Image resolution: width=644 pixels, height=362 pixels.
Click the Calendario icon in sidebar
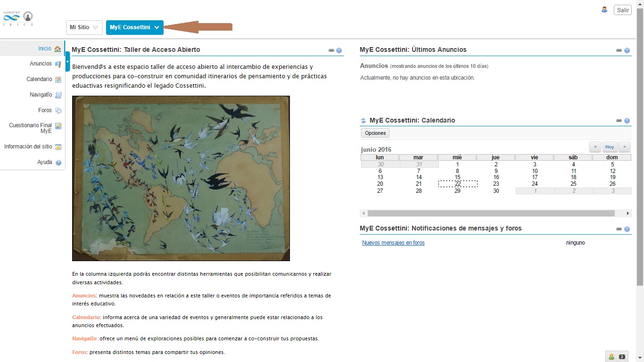pos(58,79)
